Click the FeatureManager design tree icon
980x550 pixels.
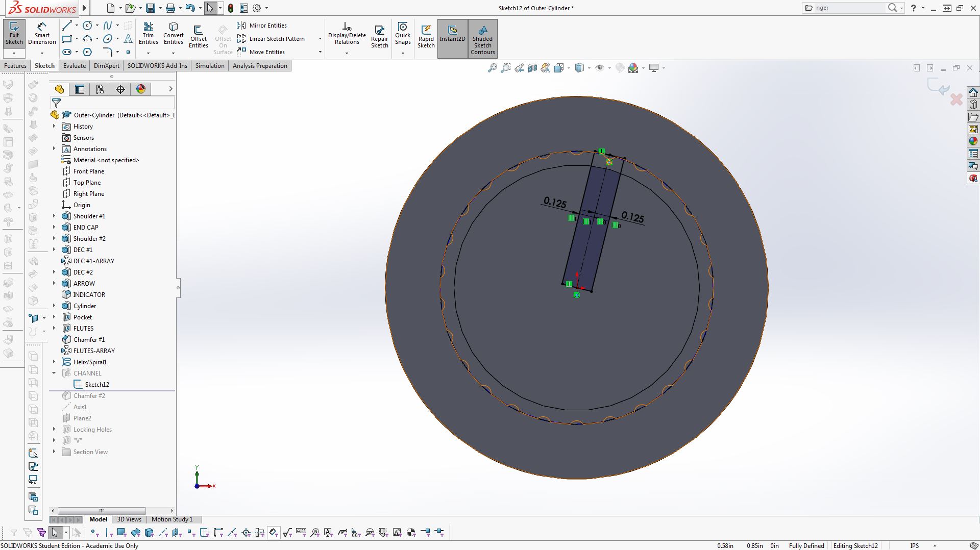pos(59,89)
